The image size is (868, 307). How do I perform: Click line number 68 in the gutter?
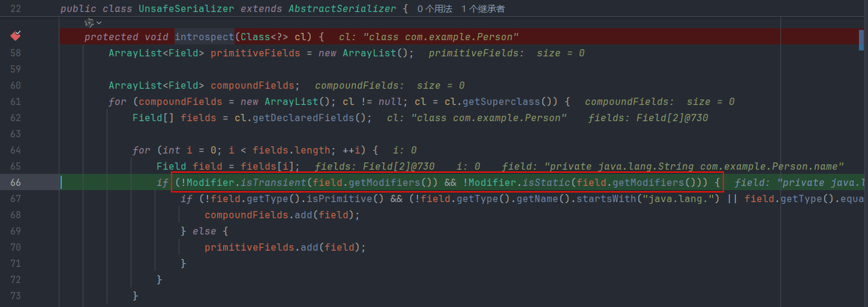click(16, 215)
